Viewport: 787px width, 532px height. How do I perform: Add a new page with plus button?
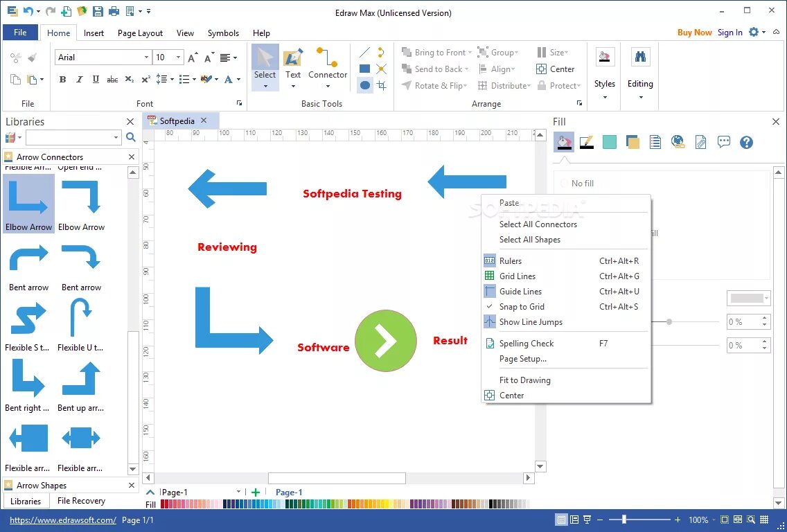256,493
